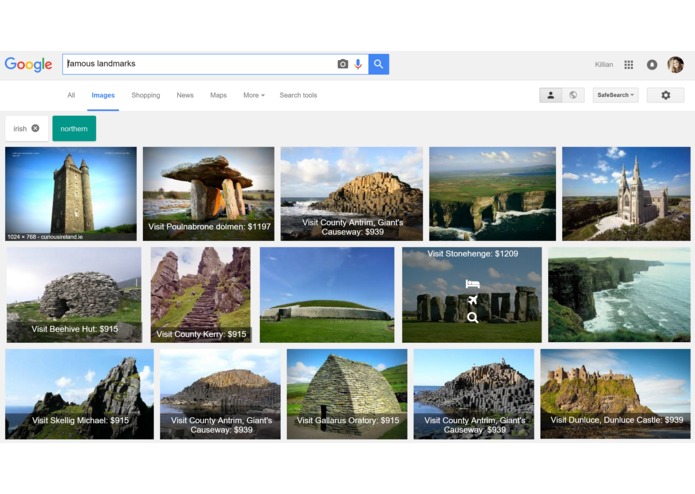Expand the More menu
This screenshot has width=695, height=494.
pos(254,95)
